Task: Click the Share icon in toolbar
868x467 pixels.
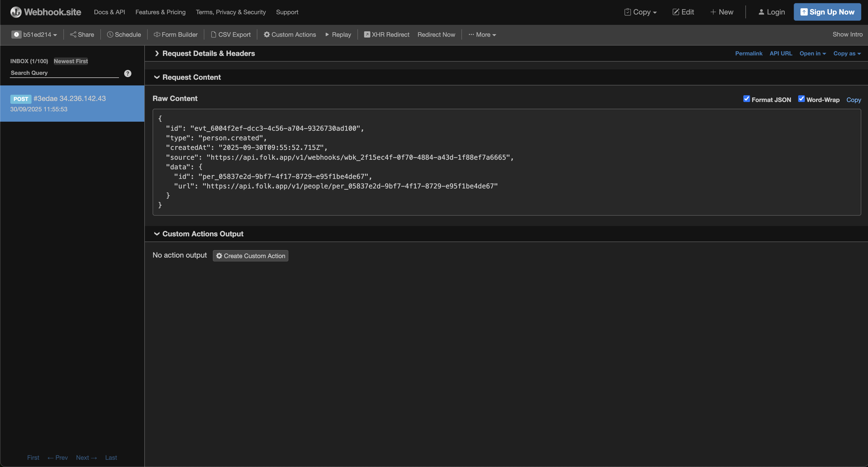Action: [73, 34]
